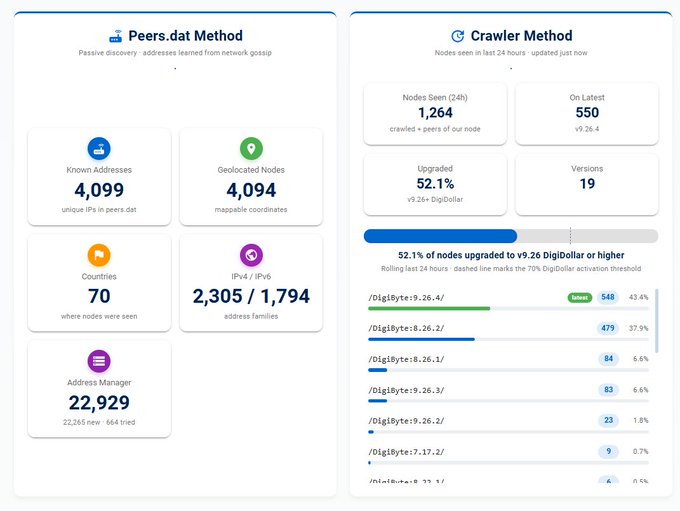The height and width of the screenshot is (511, 680).
Task: Click the blue Known Addresses router icon
Action: tap(99, 149)
